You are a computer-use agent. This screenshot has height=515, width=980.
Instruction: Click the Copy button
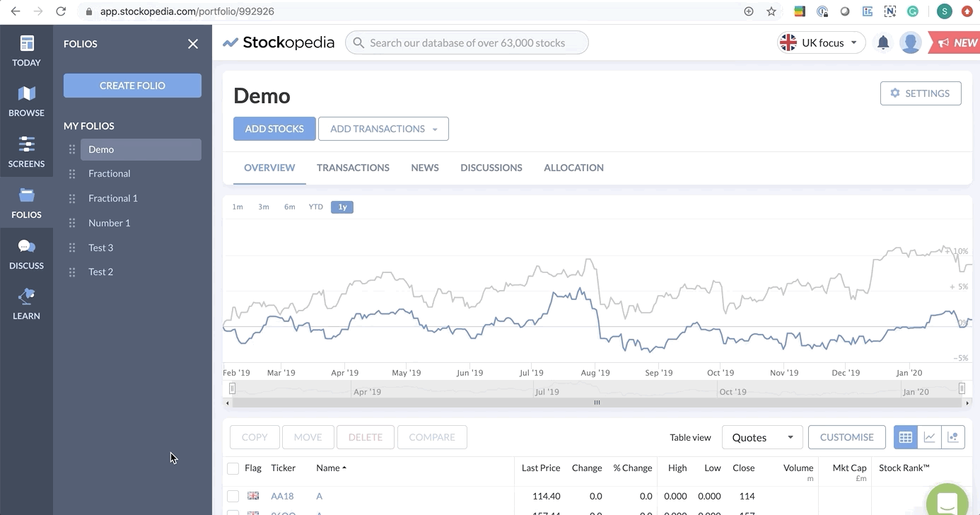(255, 437)
